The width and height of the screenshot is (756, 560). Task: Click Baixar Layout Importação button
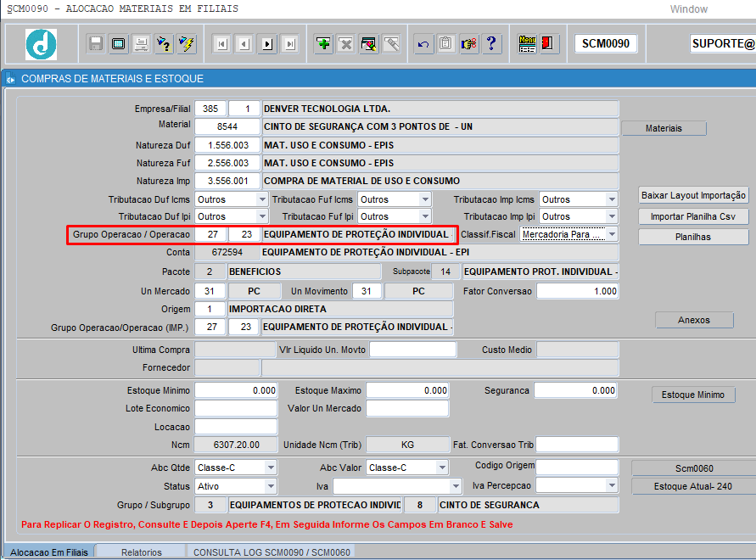(x=693, y=195)
